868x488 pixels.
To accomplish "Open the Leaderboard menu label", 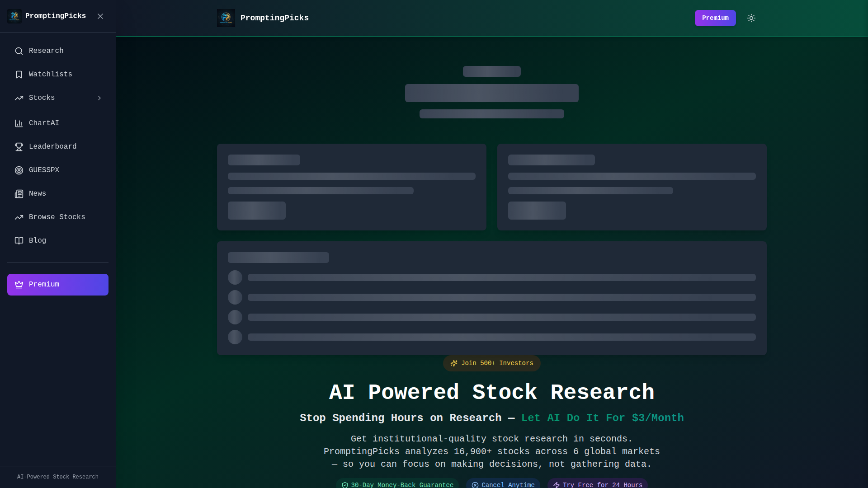I will (x=52, y=147).
